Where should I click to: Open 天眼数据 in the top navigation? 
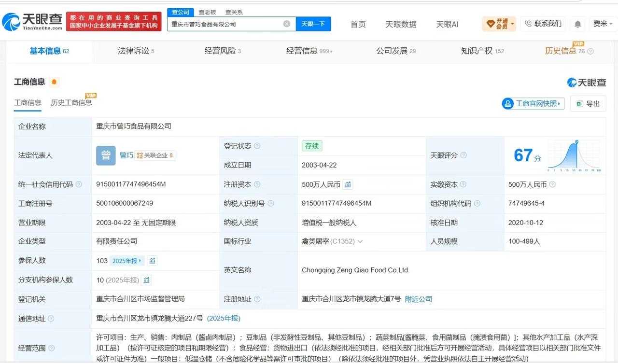pyautogui.click(x=401, y=24)
